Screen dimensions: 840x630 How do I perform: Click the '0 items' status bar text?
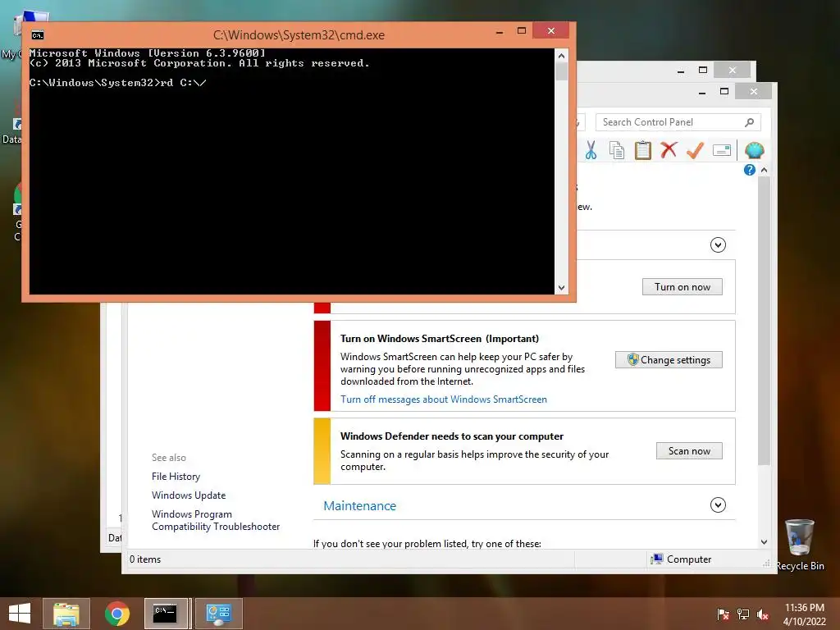click(145, 559)
